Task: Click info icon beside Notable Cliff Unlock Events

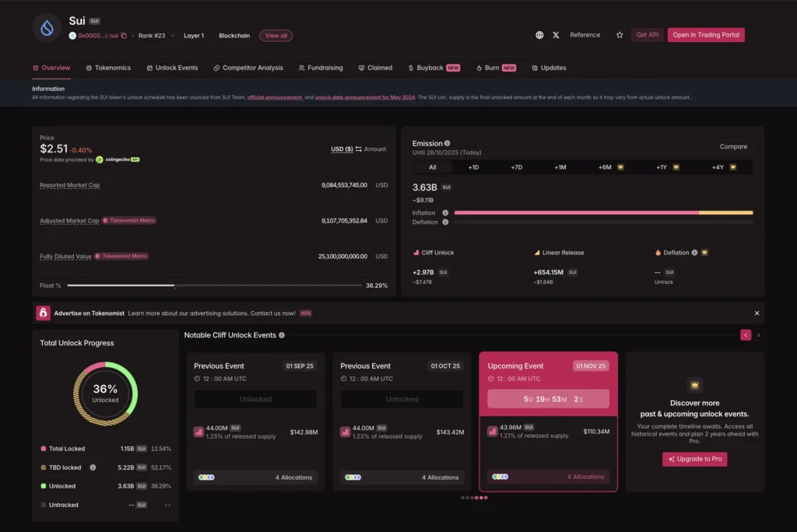Action: tap(282, 335)
